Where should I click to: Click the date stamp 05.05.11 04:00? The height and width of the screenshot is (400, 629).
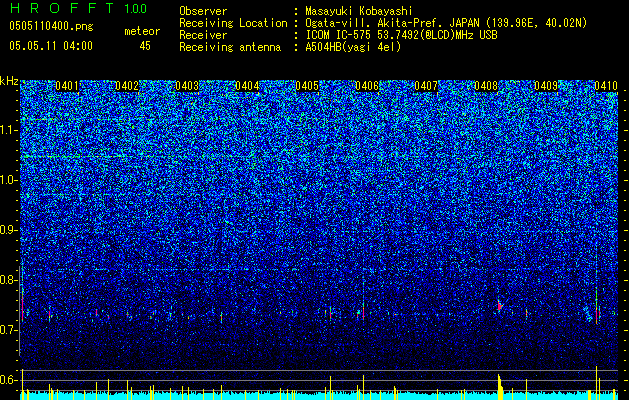[x=51, y=46]
